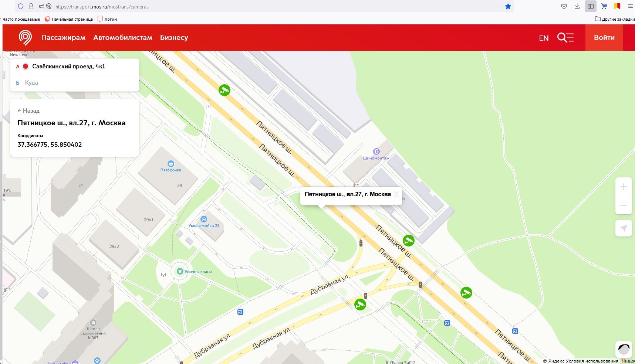The image size is (635, 364).
Task: Open the Пассажирам menu
Action: [63, 38]
